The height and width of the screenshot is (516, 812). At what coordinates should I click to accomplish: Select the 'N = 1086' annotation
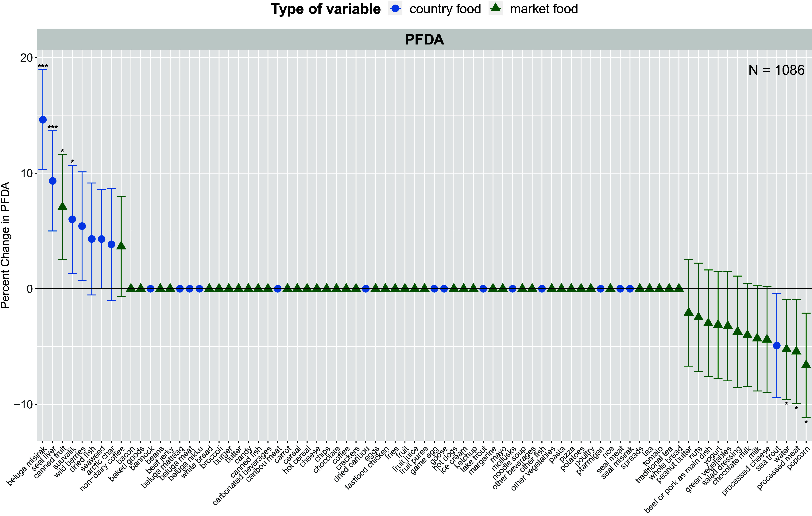[x=777, y=70]
